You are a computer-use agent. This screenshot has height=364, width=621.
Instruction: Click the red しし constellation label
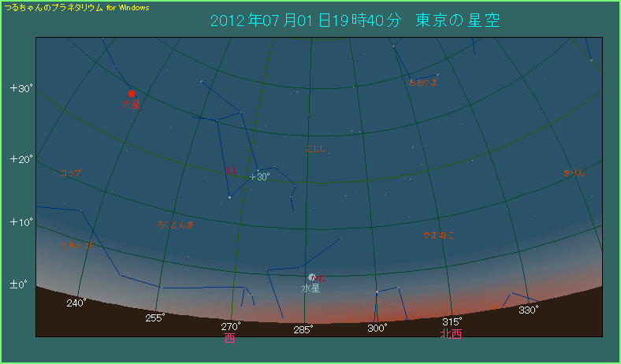[231, 170]
